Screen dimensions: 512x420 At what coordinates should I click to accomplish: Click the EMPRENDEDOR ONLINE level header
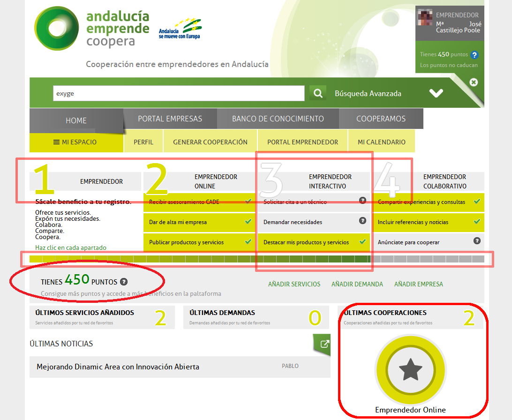[x=199, y=181]
